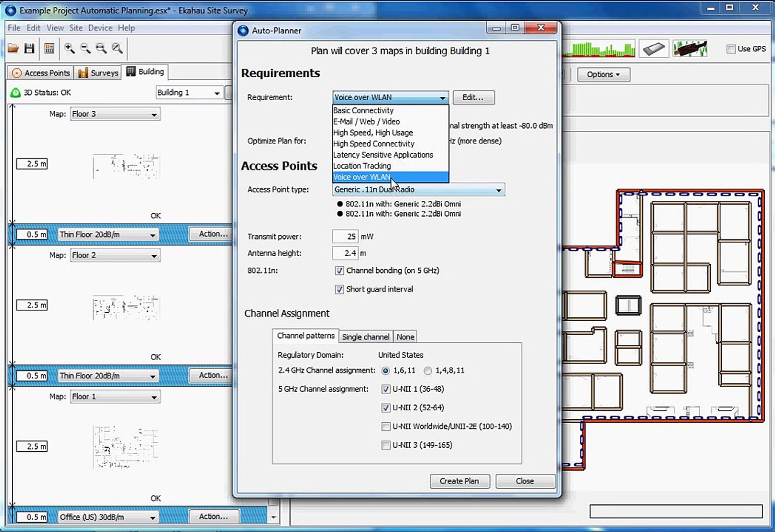This screenshot has height=532, width=775.
Task: Save the project with the floppy disk icon
Action: 30,48
